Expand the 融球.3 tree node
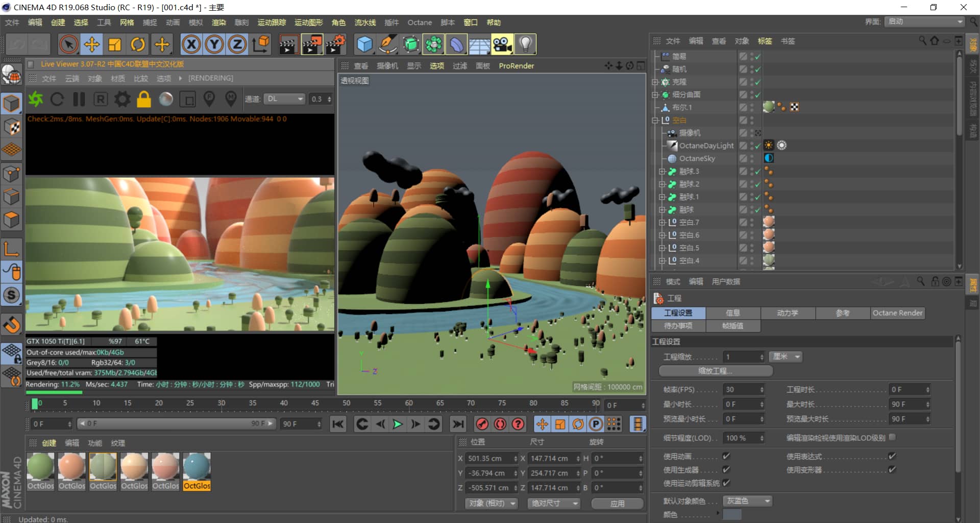Image resolution: width=980 pixels, height=523 pixels. (662, 172)
